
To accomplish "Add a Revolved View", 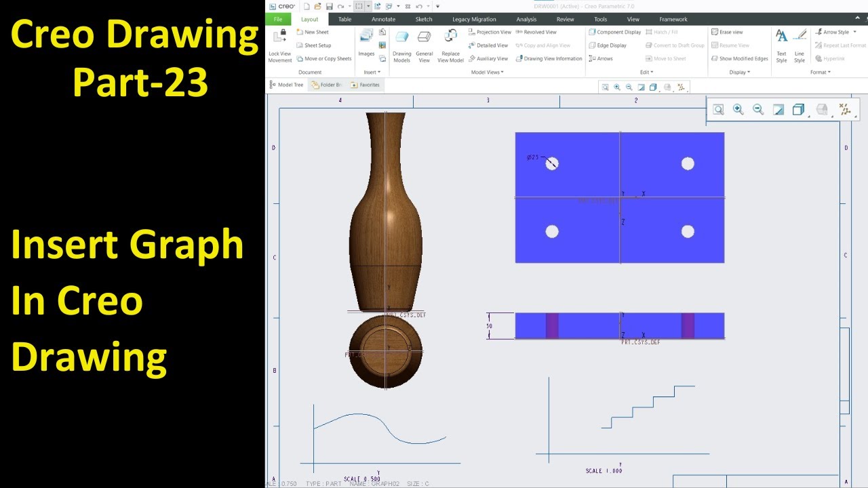I will click(x=536, y=32).
